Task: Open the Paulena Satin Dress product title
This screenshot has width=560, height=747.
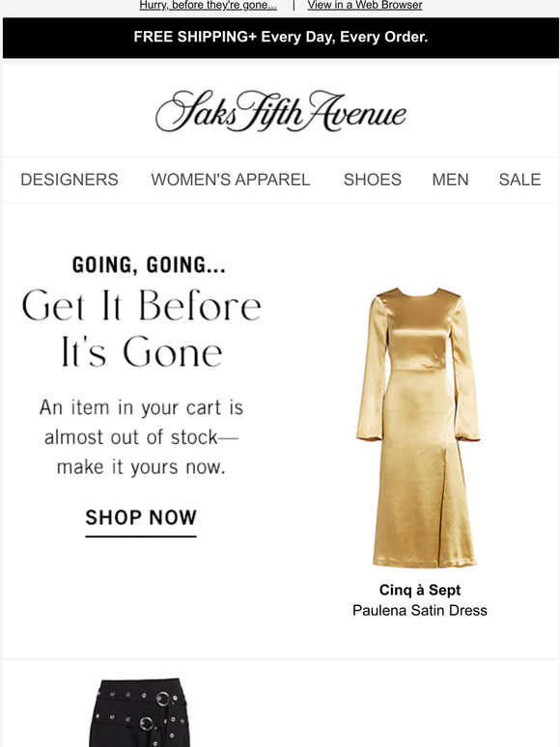Action: coord(419,610)
